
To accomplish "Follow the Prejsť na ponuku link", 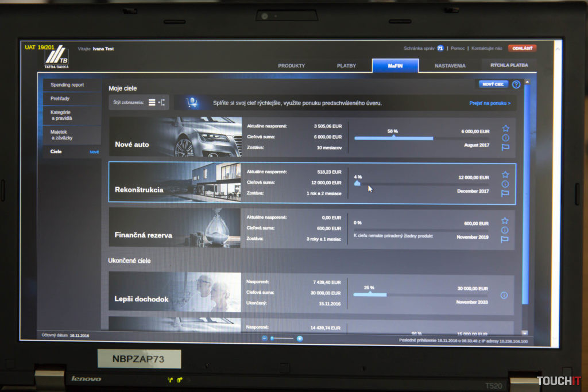I will click(x=490, y=103).
